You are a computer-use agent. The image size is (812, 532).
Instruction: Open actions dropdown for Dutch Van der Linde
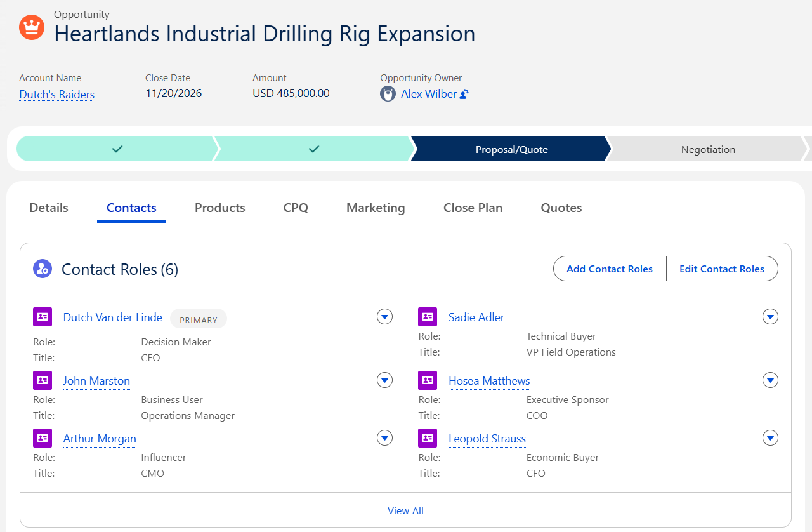(x=385, y=316)
